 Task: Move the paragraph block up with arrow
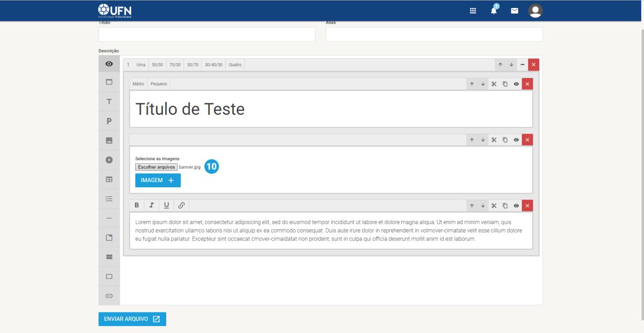(x=471, y=205)
